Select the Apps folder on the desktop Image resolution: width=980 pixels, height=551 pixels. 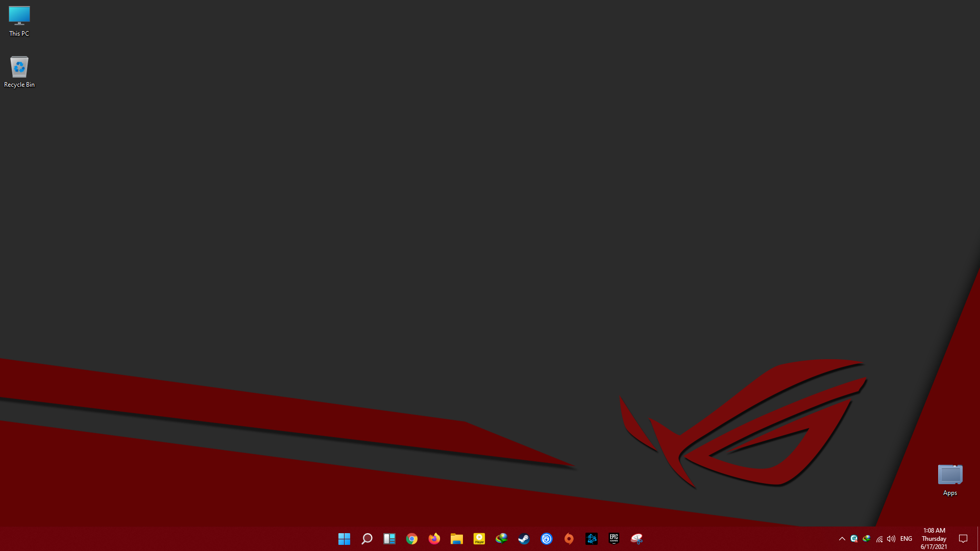950,480
